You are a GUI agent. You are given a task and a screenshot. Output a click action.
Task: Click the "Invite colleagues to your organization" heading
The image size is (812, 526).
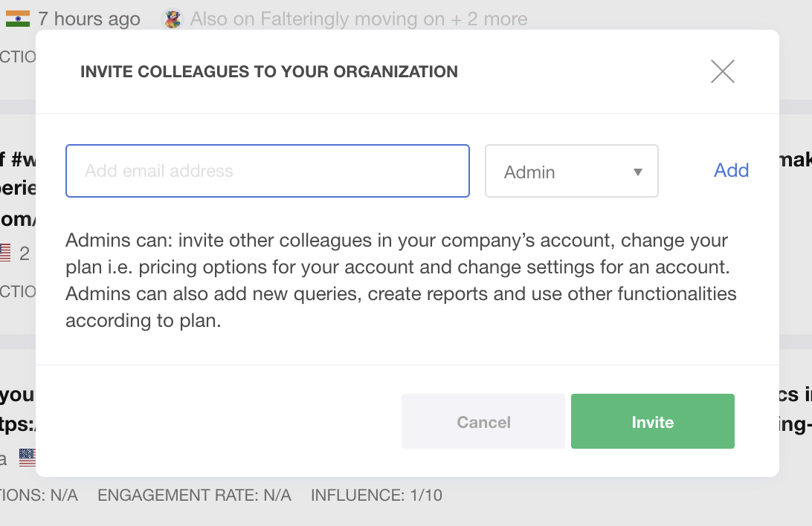[x=269, y=72]
